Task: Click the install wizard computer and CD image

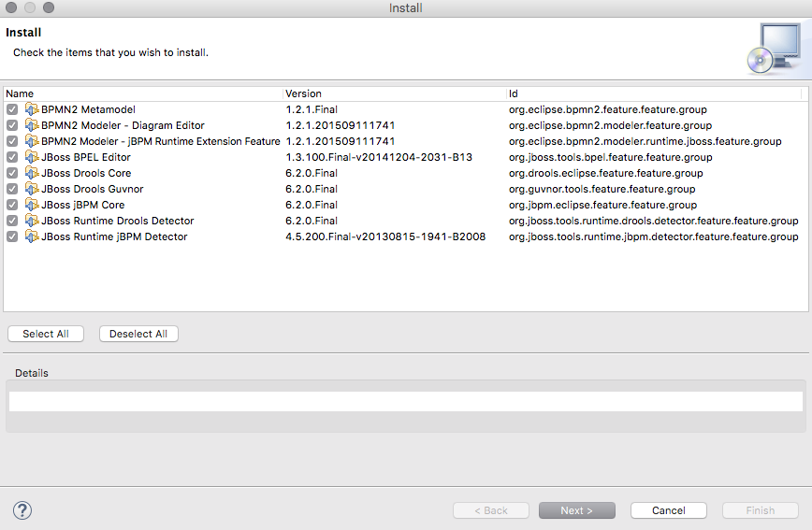Action: click(775, 48)
